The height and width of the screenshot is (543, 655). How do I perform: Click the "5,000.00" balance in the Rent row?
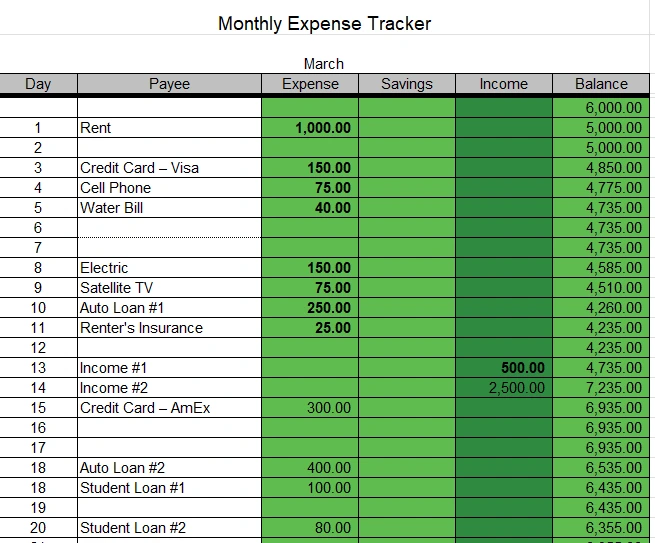click(601, 128)
